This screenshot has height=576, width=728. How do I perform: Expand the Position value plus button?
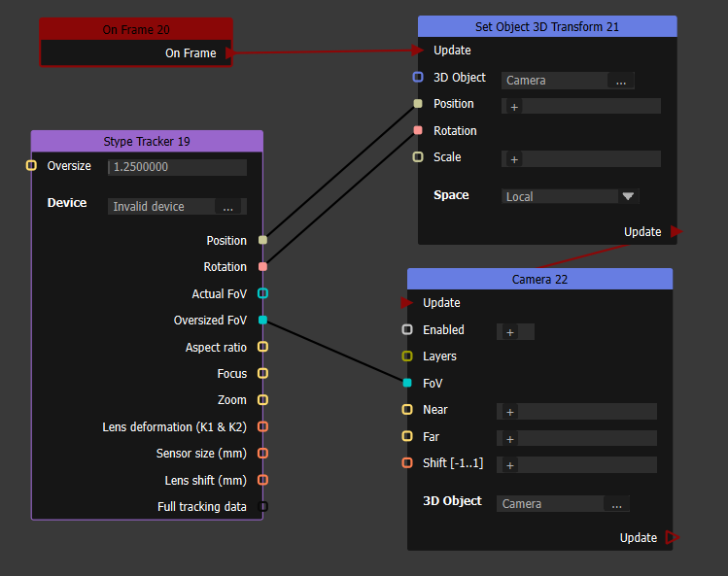514,107
